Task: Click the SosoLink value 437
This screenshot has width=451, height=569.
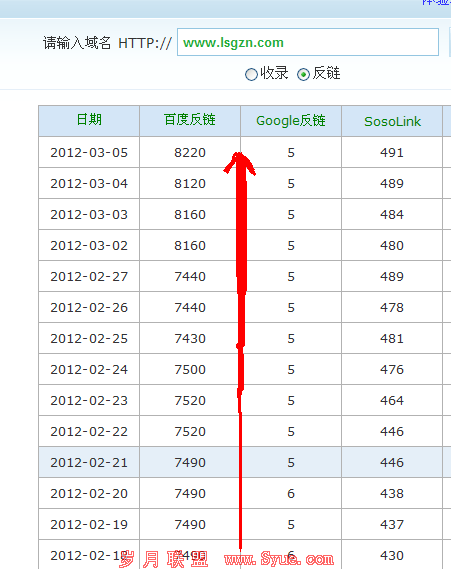Action: click(x=392, y=524)
